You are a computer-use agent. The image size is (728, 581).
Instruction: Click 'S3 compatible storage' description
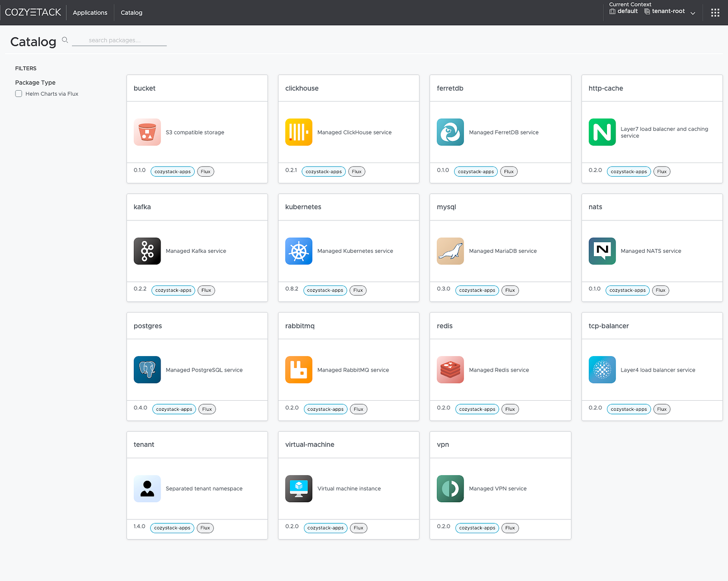pos(195,132)
